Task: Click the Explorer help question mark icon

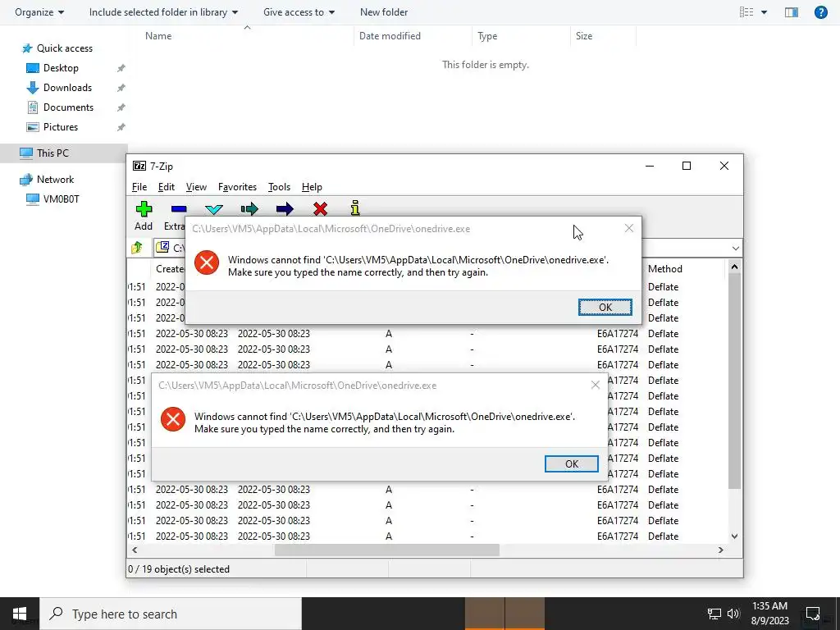Action: (820, 11)
